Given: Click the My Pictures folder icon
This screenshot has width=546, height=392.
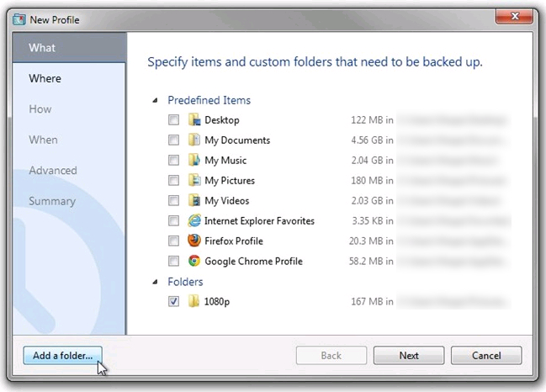Looking at the screenshot, I should 194,181.
